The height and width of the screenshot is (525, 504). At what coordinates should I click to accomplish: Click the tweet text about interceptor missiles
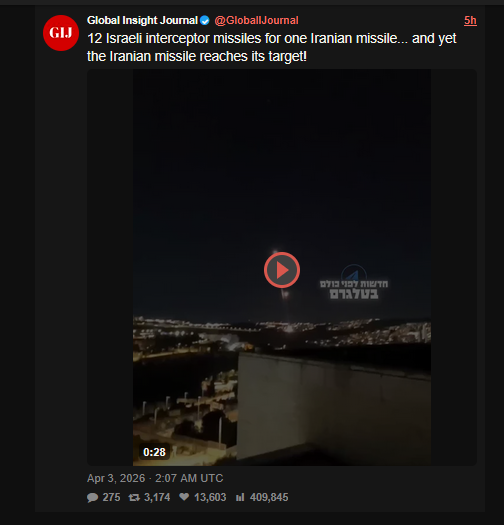point(272,47)
